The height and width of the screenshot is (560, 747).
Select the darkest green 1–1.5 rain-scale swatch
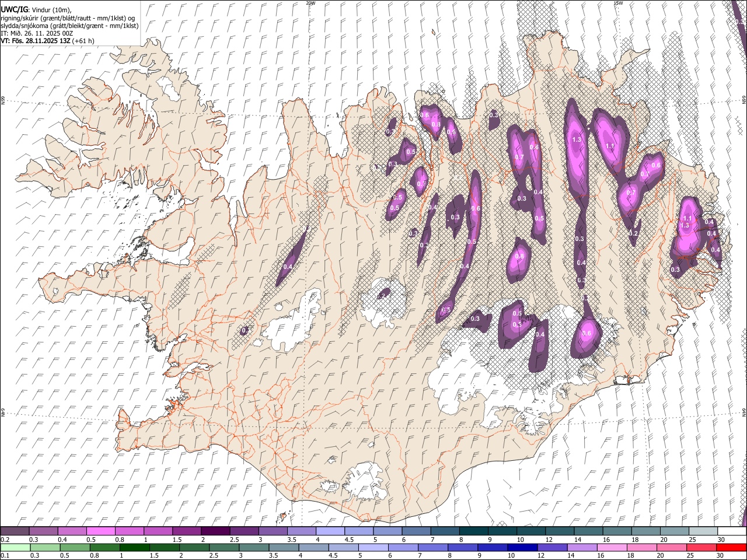pyautogui.click(x=134, y=547)
